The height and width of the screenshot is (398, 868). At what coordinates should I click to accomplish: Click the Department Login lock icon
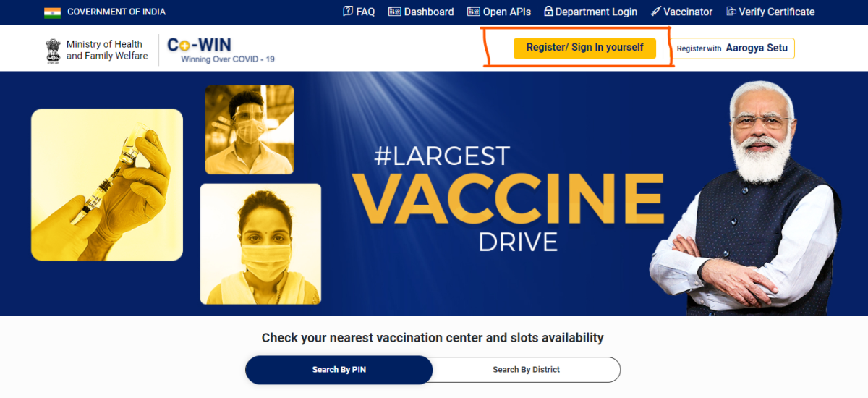(x=548, y=12)
